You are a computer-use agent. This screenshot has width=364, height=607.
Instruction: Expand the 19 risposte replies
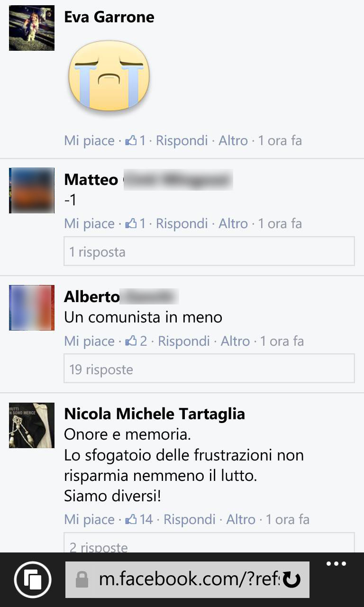209,369
